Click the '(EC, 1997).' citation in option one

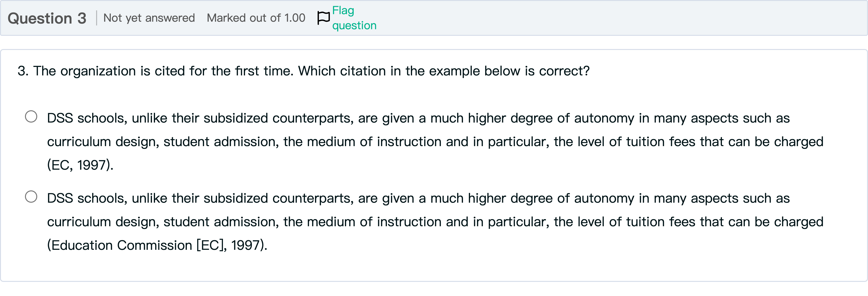click(x=80, y=165)
